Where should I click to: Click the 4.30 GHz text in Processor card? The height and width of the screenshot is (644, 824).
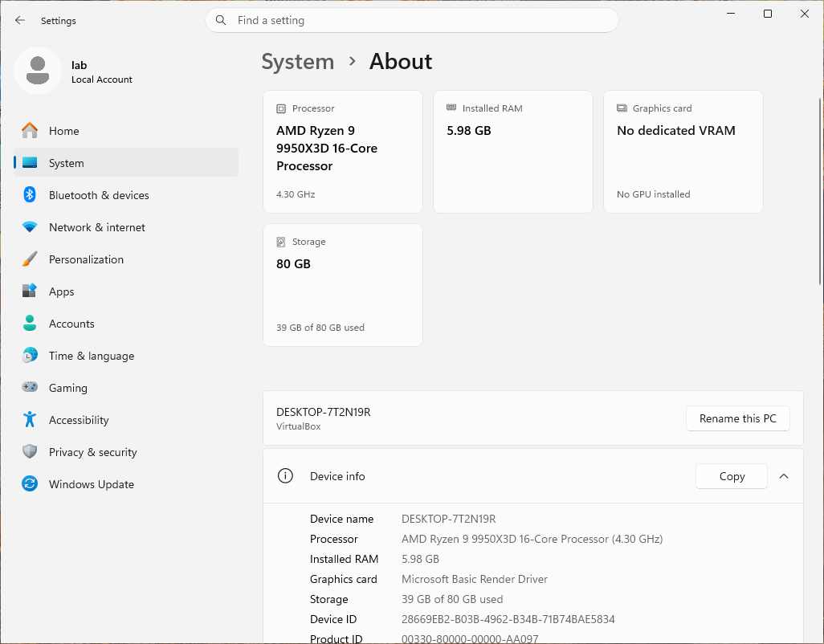296,194
